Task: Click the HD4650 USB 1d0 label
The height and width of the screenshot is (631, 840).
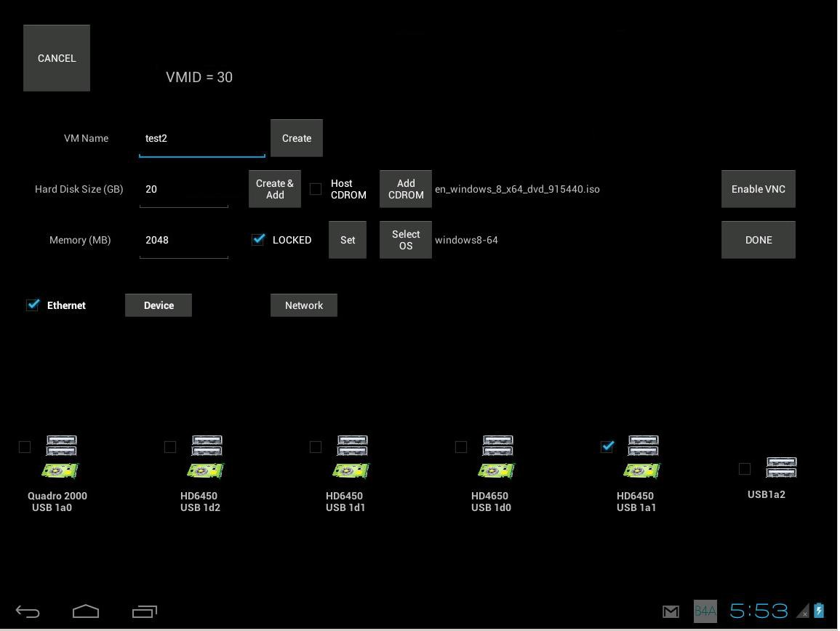Action: click(x=490, y=502)
